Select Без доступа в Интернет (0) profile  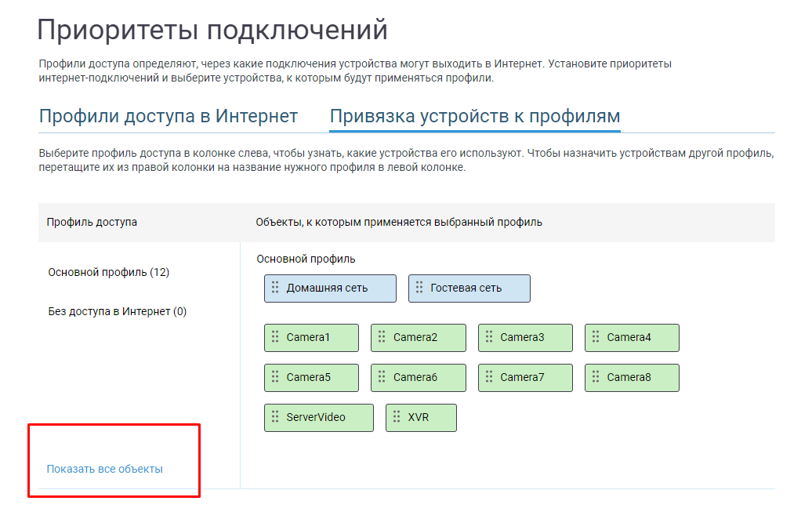point(118,312)
